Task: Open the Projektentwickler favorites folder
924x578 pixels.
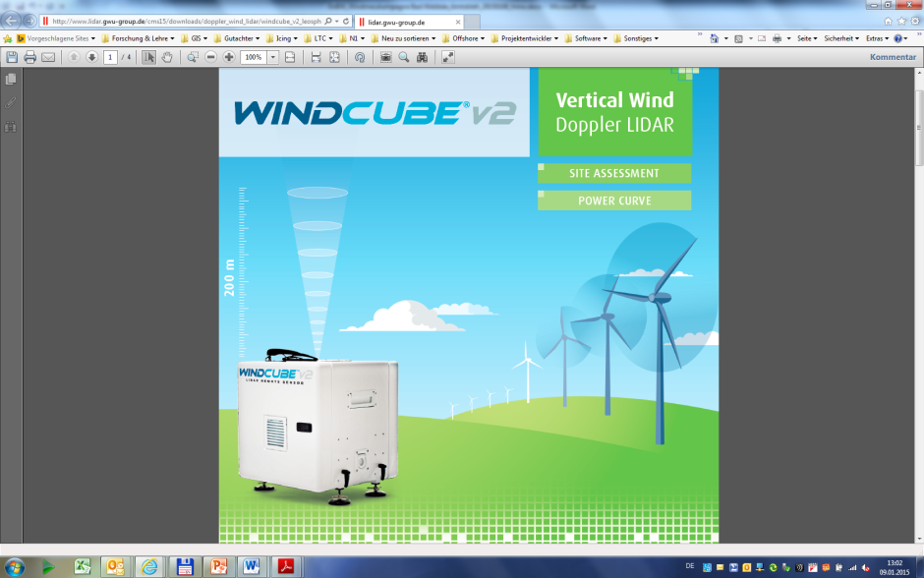Action: (x=525, y=38)
